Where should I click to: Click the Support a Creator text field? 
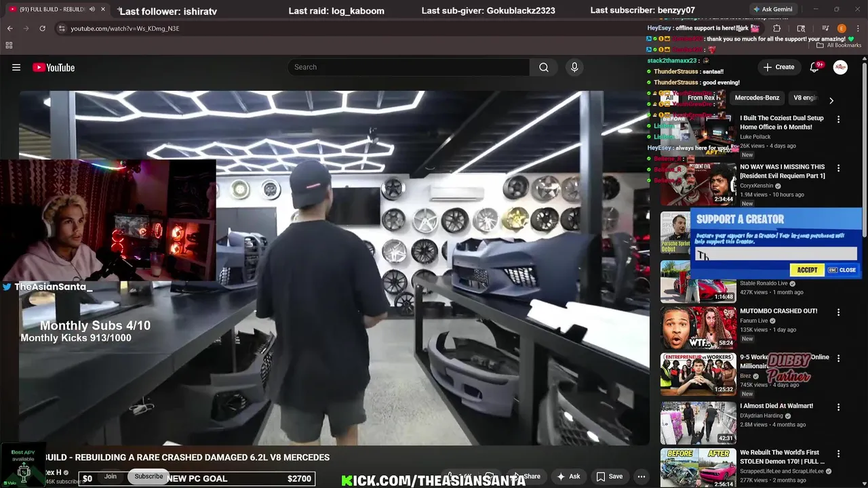[775, 254]
